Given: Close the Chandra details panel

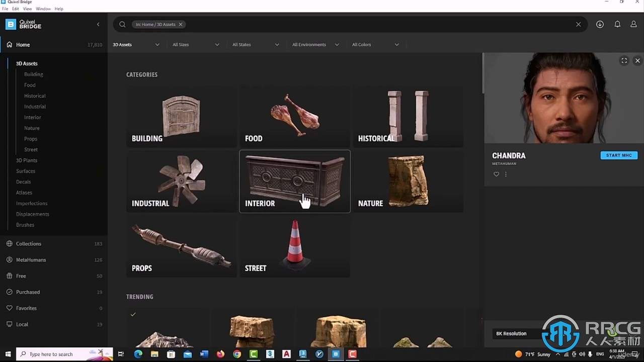Looking at the screenshot, I should click(x=637, y=60).
